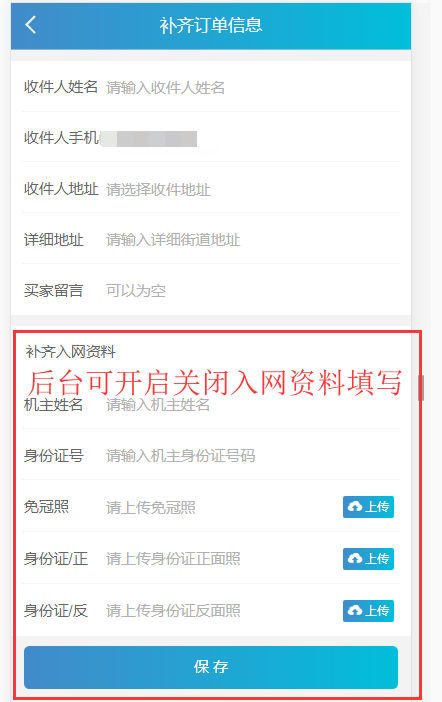Save the form with 保存 button
This screenshot has height=702, width=442.
(211, 667)
